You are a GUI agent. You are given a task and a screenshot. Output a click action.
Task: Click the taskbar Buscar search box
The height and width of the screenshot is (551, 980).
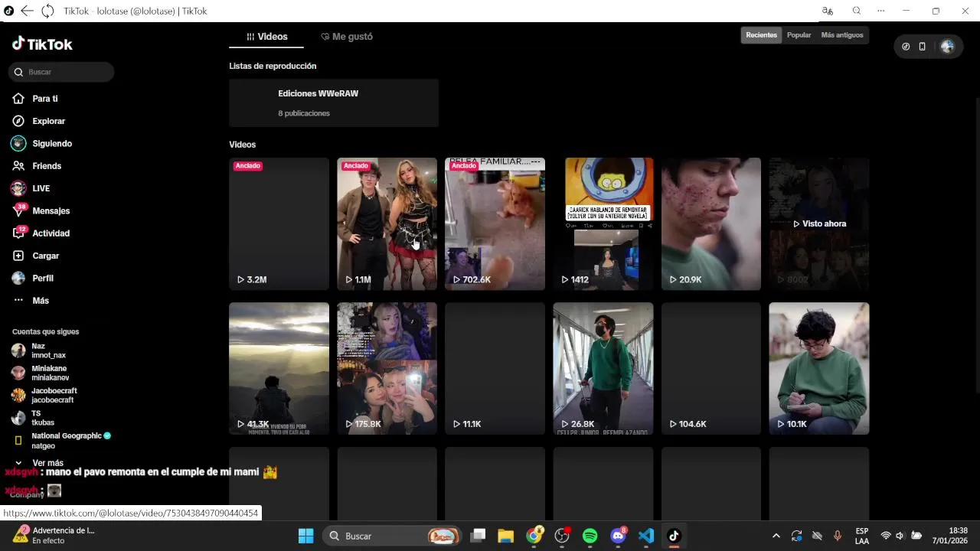(x=394, y=536)
